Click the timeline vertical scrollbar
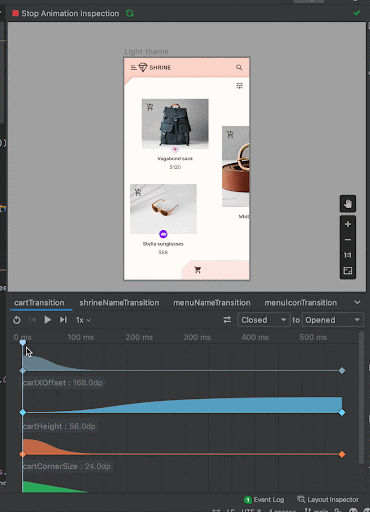 [361, 397]
